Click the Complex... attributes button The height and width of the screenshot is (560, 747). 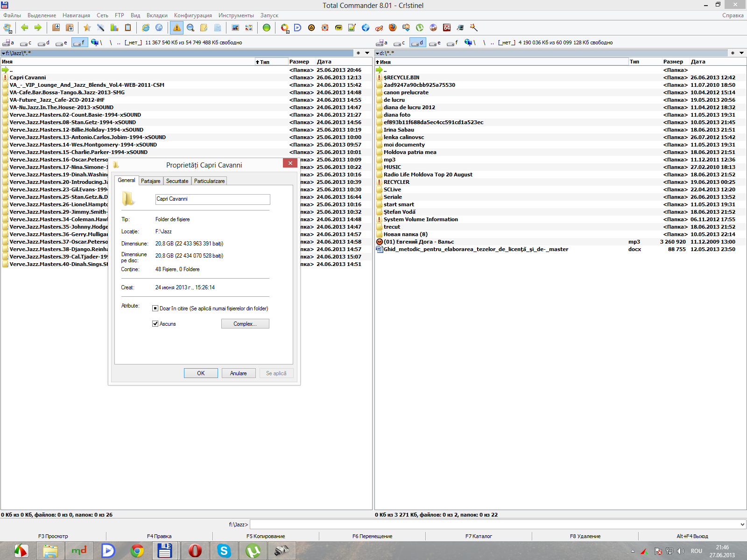pyautogui.click(x=245, y=324)
